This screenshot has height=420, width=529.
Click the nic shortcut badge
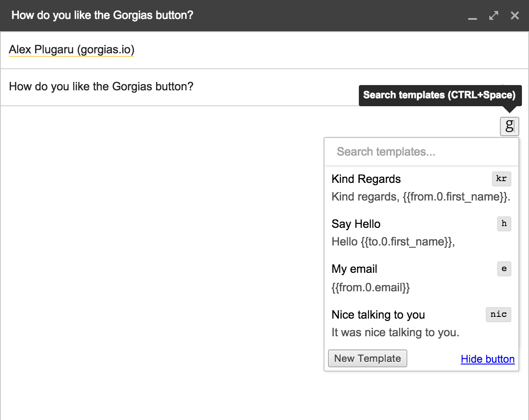[499, 315]
